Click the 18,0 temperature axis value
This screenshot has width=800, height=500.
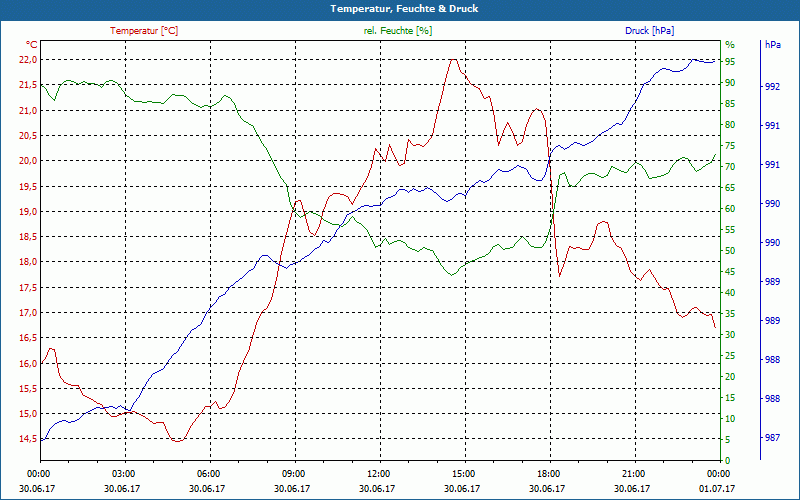(28, 262)
